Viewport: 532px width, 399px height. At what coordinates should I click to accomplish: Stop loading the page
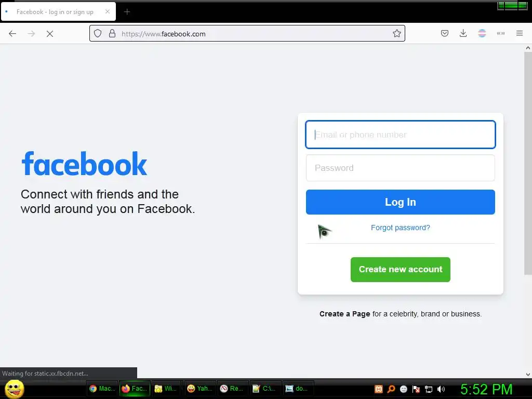tap(50, 34)
